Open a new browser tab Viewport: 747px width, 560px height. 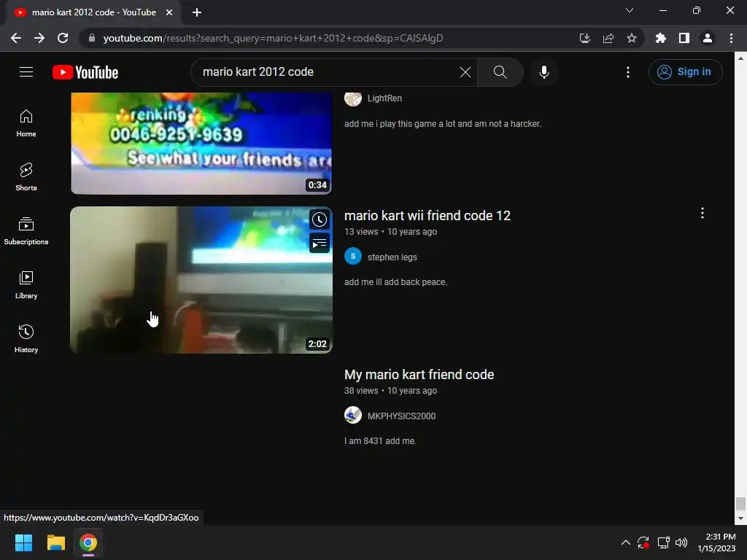click(197, 12)
